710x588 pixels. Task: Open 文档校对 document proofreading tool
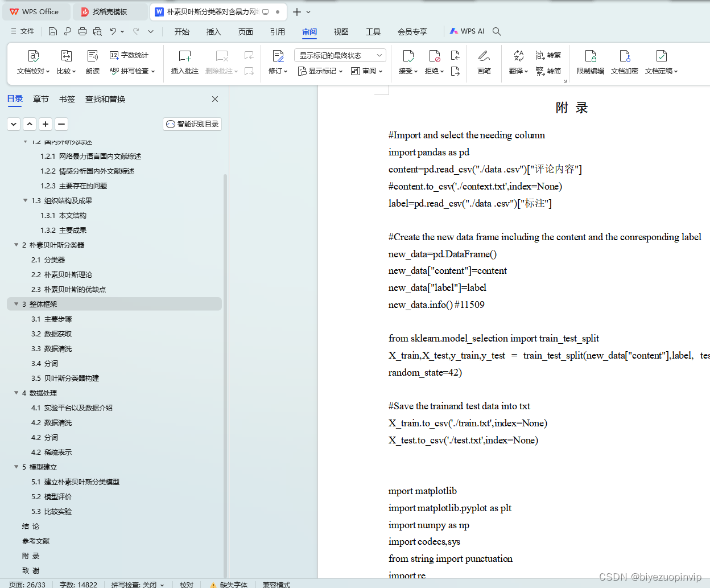(x=33, y=62)
